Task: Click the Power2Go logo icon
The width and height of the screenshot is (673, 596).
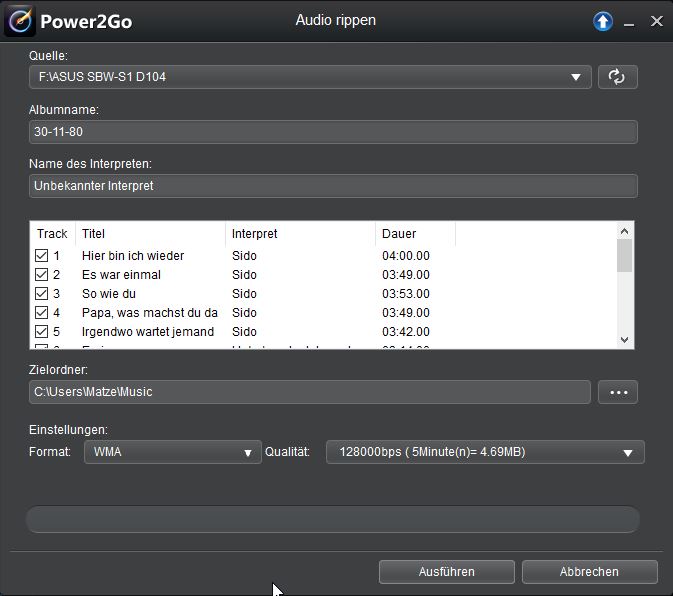Action: (20, 21)
